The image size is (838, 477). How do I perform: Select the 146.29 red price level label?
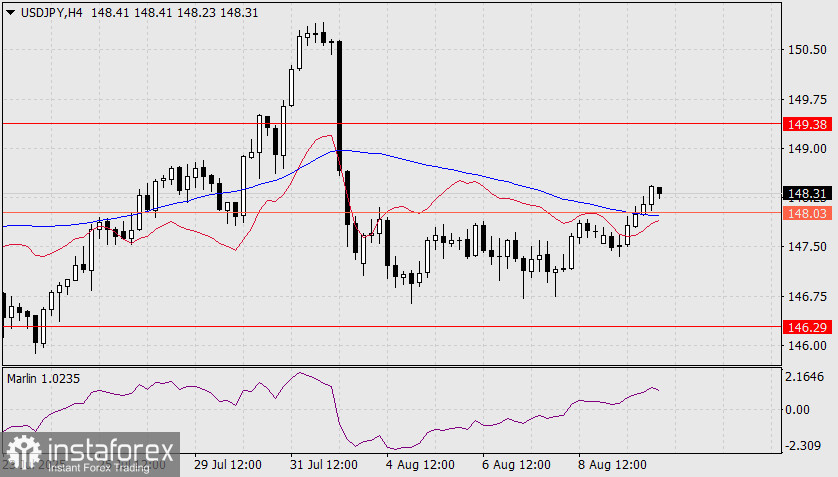pos(808,327)
